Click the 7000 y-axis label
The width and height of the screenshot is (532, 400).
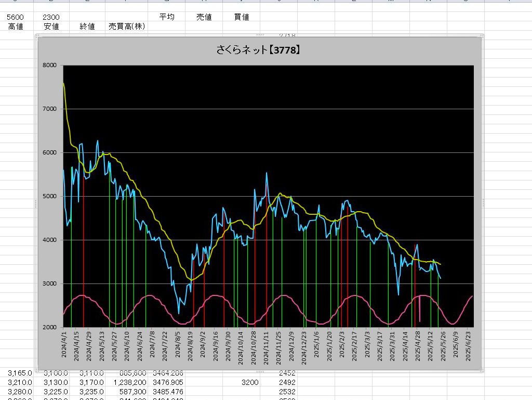pos(49,109)
